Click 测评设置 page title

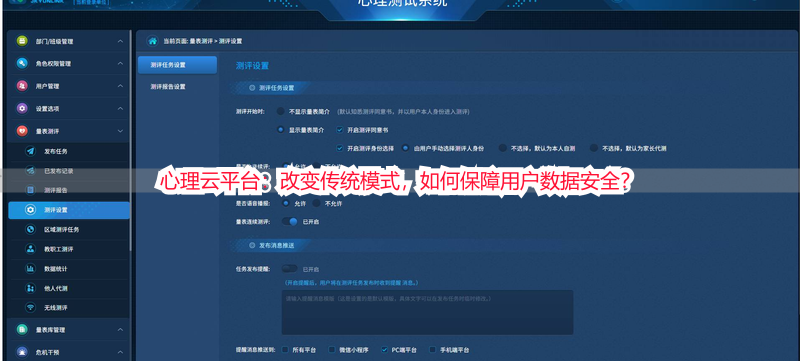pyautogui.click(x=252, y=66)
